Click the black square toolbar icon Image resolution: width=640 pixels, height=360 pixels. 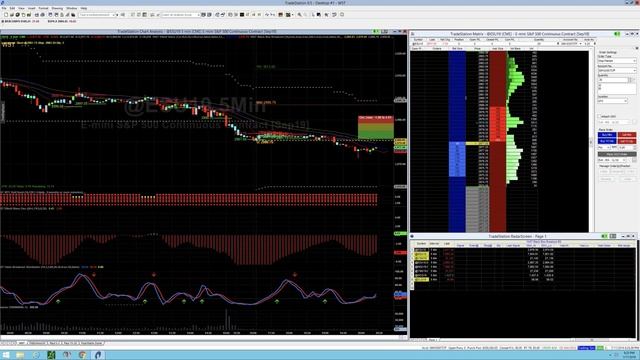pos(242,15)
